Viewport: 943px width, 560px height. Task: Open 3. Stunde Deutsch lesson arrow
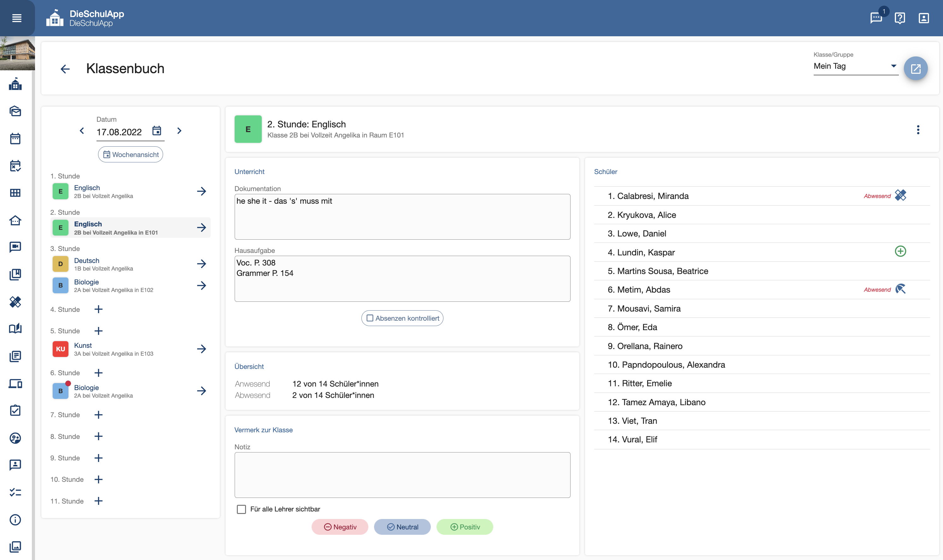tap(202, 264)
